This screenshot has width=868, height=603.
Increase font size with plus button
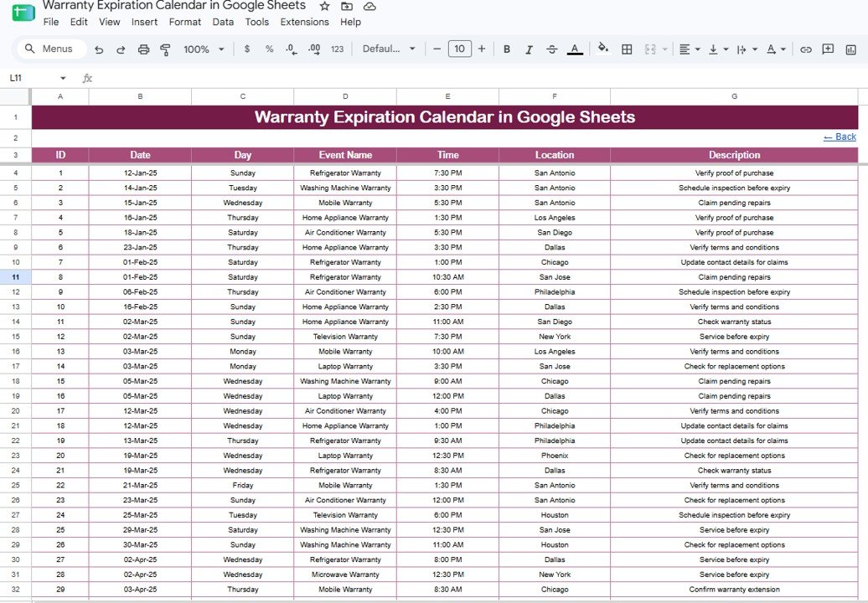(x=482, y=49)
